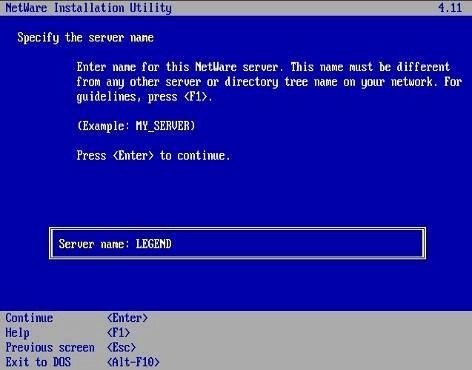Click the 'directory tree name' instruction line
472x370 pixels.
pos(269,82)
